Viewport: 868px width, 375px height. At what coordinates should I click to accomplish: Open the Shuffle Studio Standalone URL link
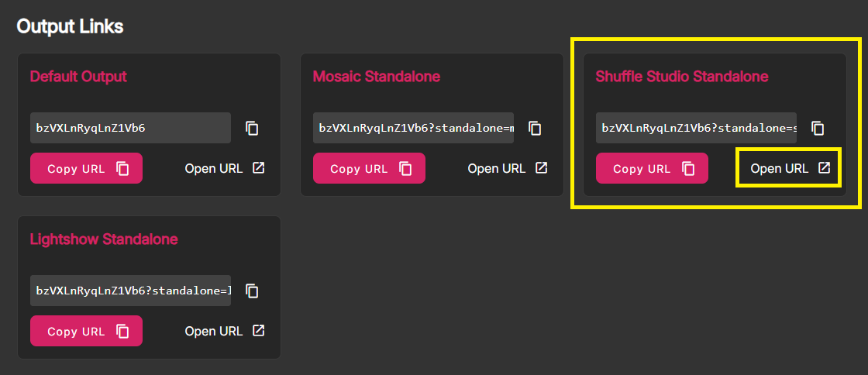point(790,168)
